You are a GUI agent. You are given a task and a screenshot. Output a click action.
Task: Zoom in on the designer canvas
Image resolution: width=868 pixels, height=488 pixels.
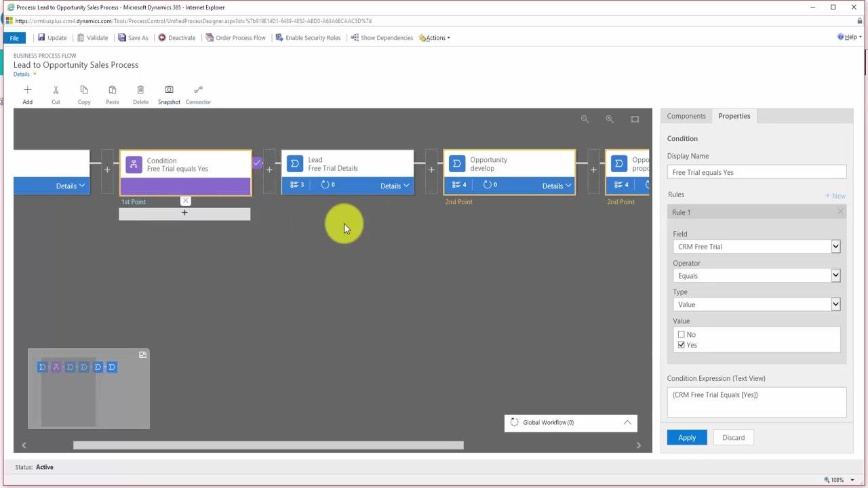pyautogui.click(x=610, y=119)
